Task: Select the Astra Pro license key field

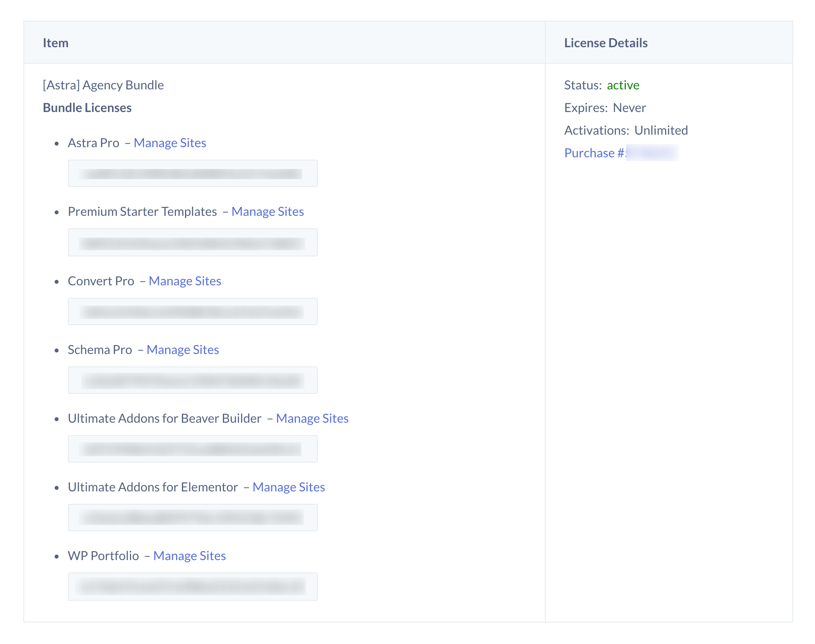Action: (192, 173)
